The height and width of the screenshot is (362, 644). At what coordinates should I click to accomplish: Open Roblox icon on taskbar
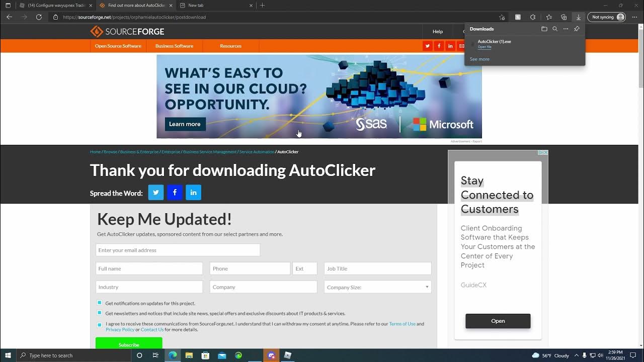[x=288, y=355]
